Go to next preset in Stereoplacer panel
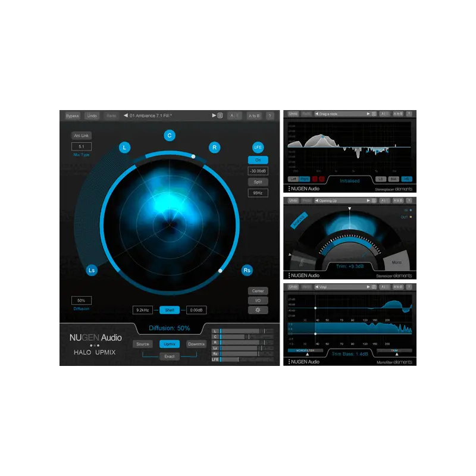Screen dimensions: 476x476 pos(368,114)
